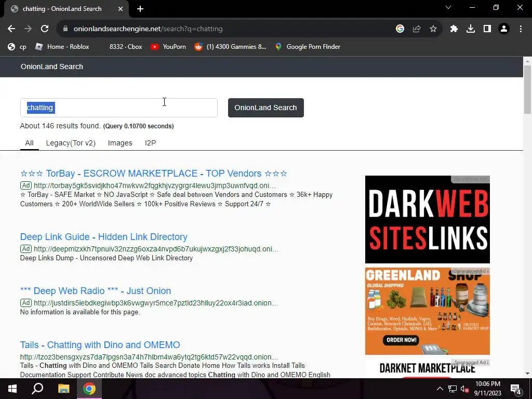The image size is (532, 399).
Task: Switch to Legacy(Tor v2) tab
Action: pyautogui.click(x=71, y=143)
